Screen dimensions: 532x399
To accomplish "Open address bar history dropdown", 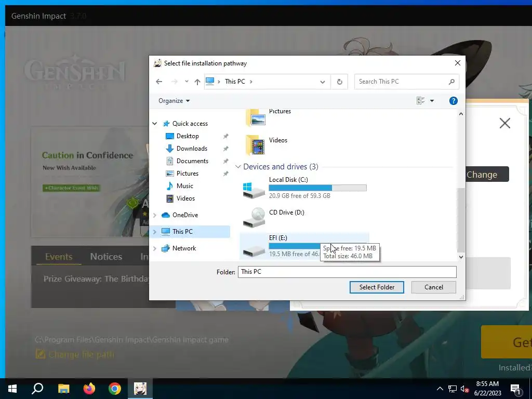I will 323,82.
